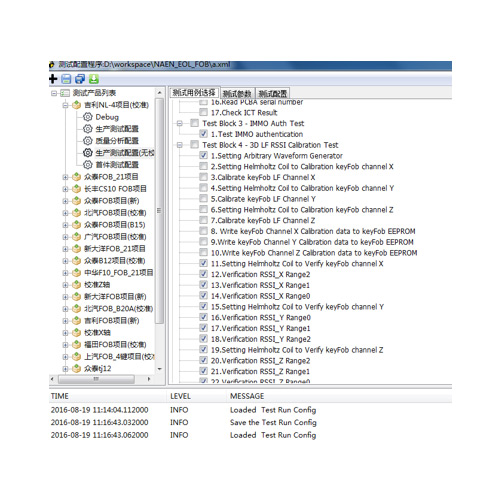Viewport: 500px width, 500px height.
Task: Uncheck 1.Test IMMO authentication
Action: [x=203, y=134]
